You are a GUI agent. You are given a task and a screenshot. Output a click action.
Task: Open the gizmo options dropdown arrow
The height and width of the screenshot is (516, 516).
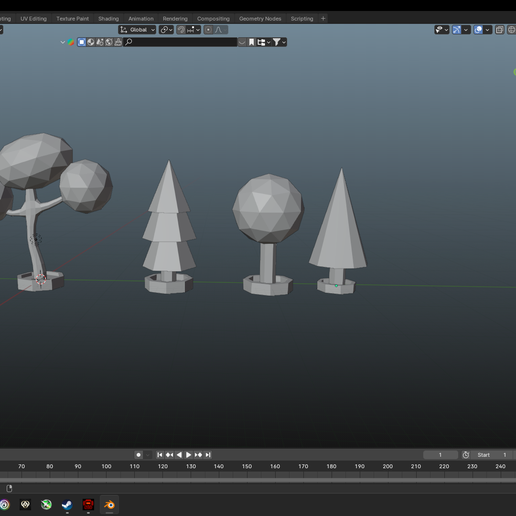(x=466, y=30)
